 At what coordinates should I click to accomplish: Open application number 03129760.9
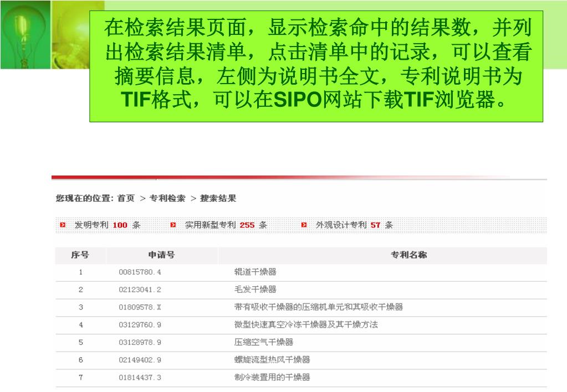click(x=140, y=325)
